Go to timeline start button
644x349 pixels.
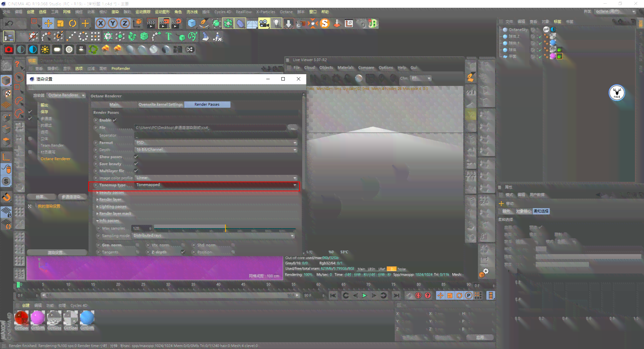tap(333, 296)
